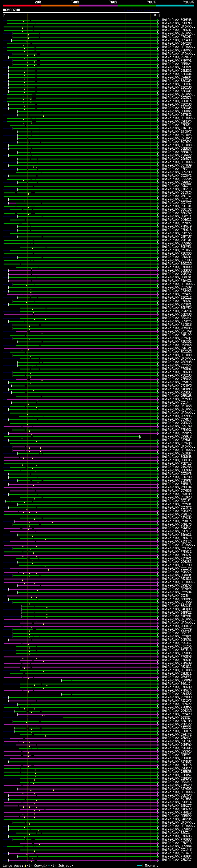The image size is (197, 868).
Task: Select hit UniRef100_Q9M156
Action: (177, 233)
